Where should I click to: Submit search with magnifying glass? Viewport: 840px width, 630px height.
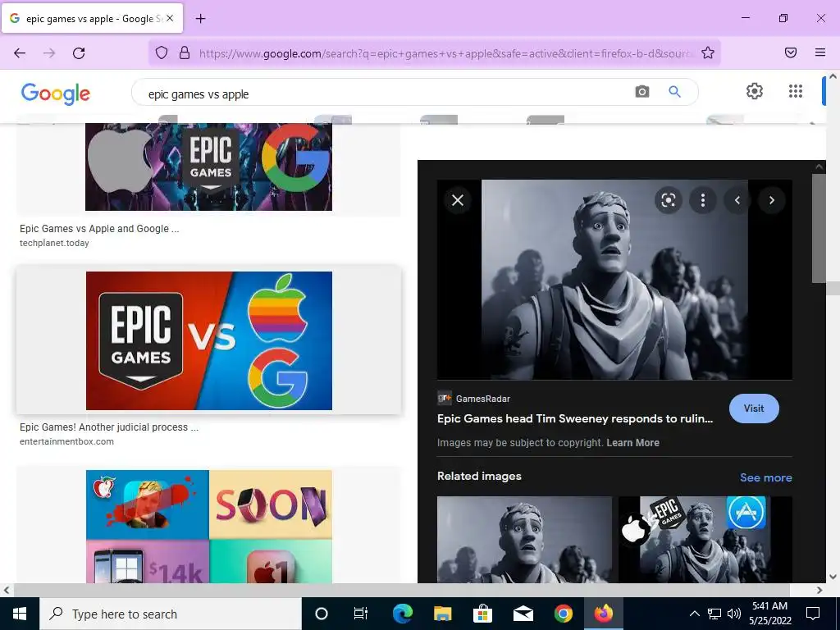coord(674,92)
